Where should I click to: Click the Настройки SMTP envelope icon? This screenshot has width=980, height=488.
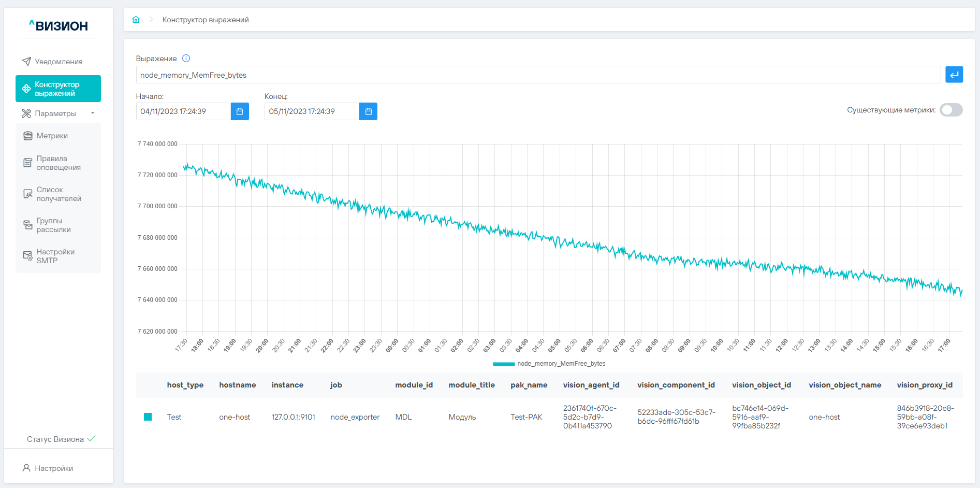pyautogui.click(x=28, y=256)
